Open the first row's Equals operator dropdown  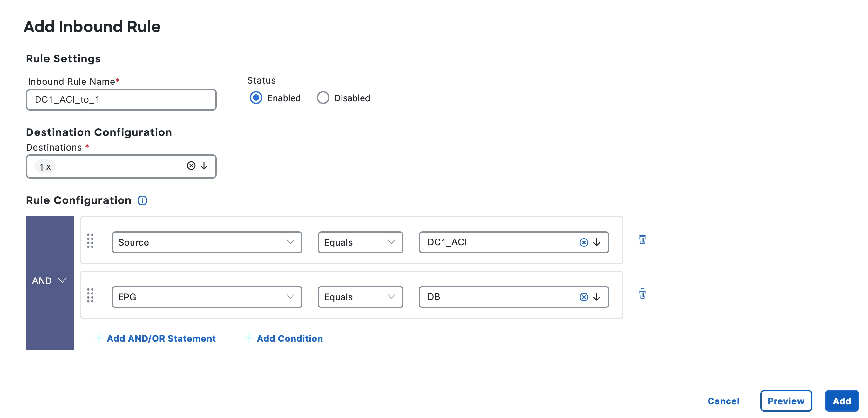(x=360, y=242)
